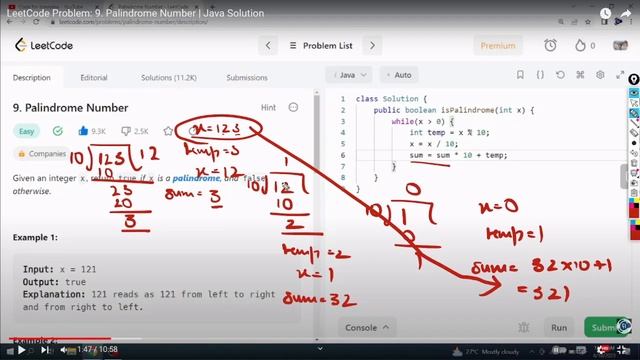The height and width of the screenshot is (360, 640).
Task: Switch to the Description tab
Action: click(32, 78)
